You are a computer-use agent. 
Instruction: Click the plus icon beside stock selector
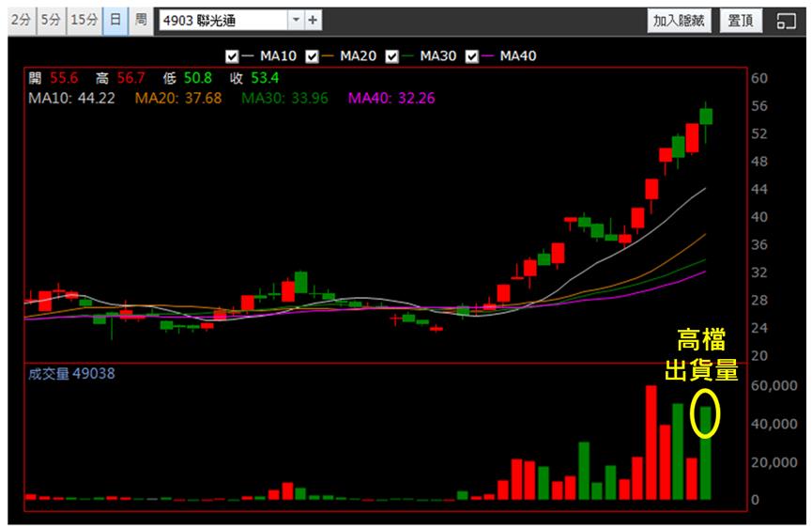tap(313, 21)
